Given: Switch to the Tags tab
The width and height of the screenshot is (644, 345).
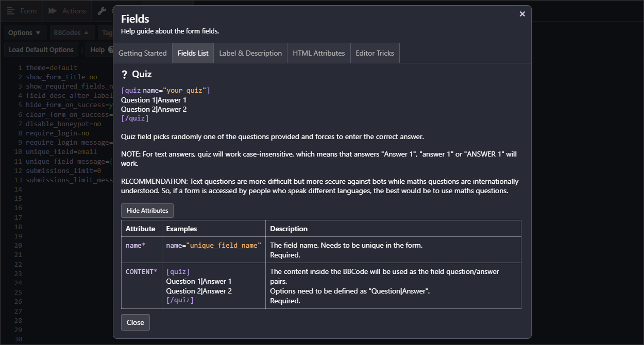Looking at the screenshot, I should (107, 32).
